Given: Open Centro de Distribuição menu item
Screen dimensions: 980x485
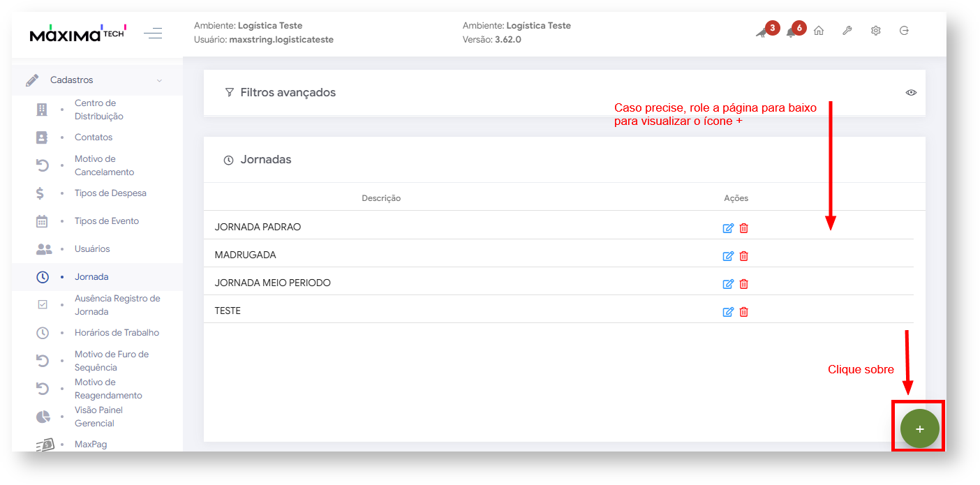Looking at the screenshot, I should pos(99,110).
